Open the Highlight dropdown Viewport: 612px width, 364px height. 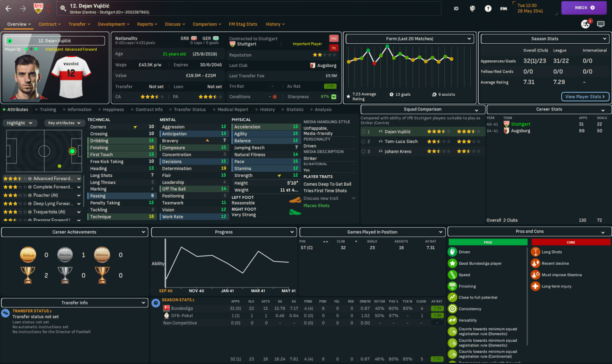coord(20,123)
